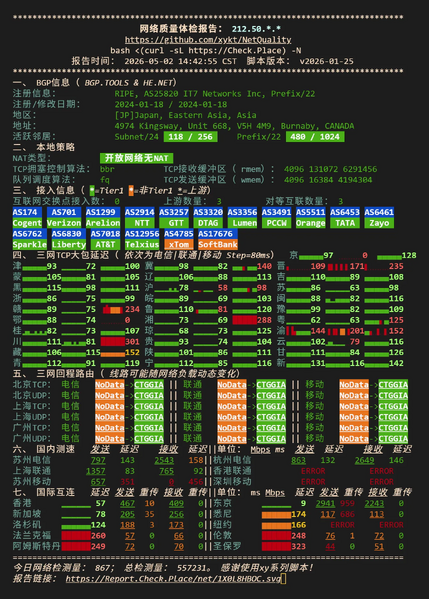
Task: Click the orange xTom label
Action: click(x=179, y=244)
